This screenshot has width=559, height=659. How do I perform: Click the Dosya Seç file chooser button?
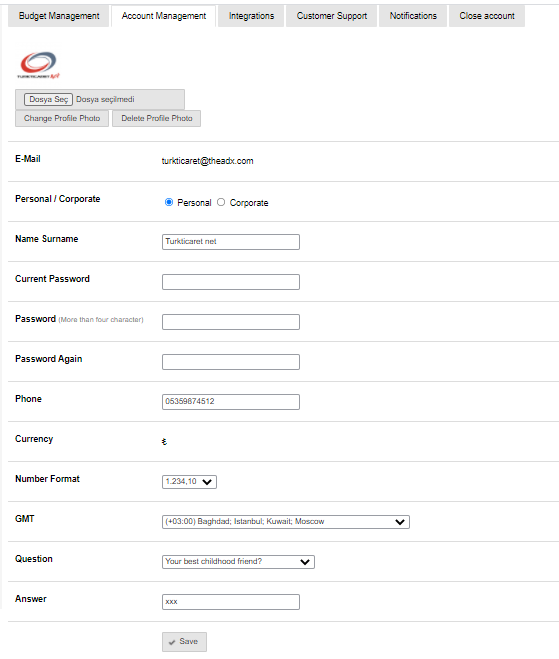click(x=48, y=99)
